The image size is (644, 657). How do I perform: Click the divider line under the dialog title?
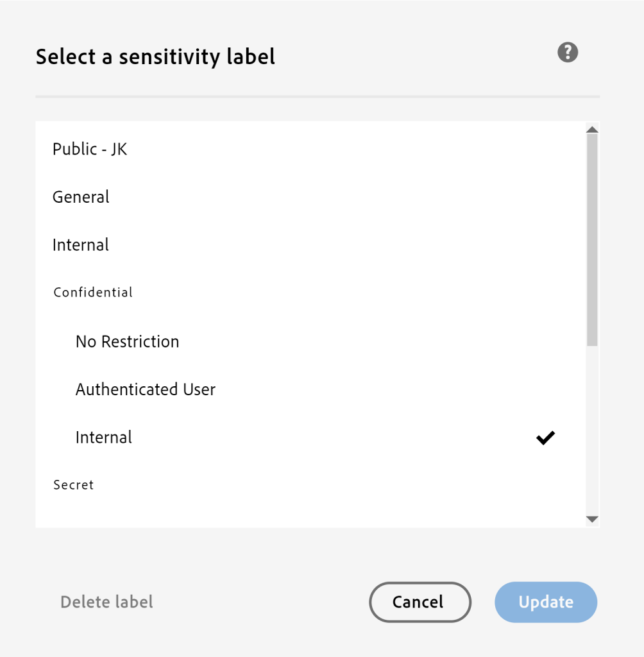click(x=318, y=97)
